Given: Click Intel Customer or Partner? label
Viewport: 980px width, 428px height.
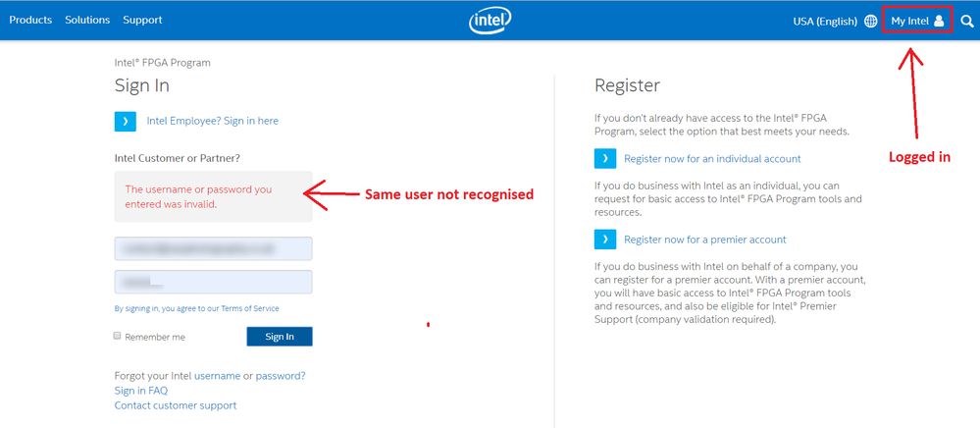Looking at the screenshot, I should pos(177,158).
